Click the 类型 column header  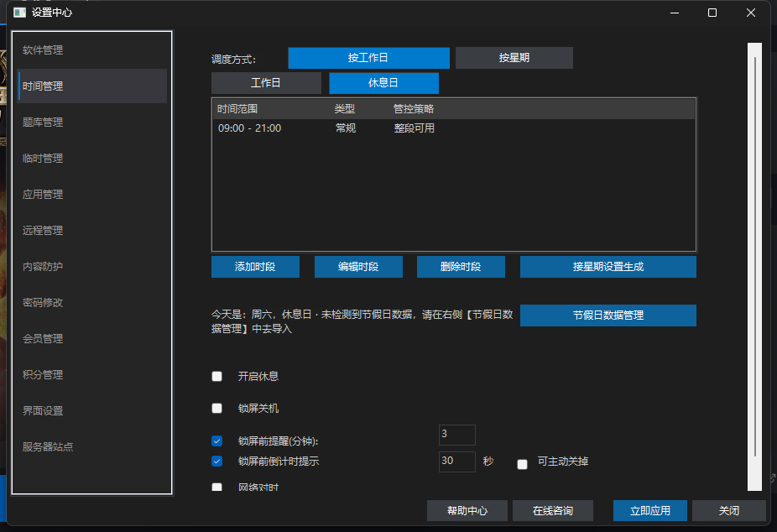(x=344, y=109)
